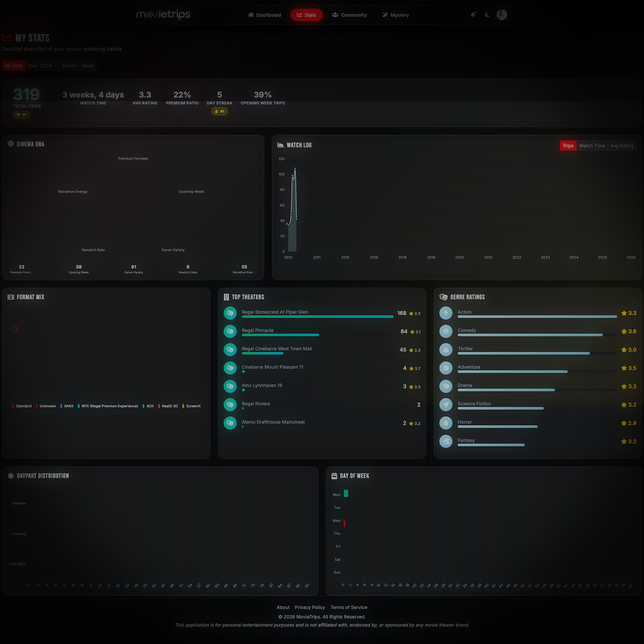Click the movietrips logo
Viewport: 644px width, 644px height.
[163, 15]
